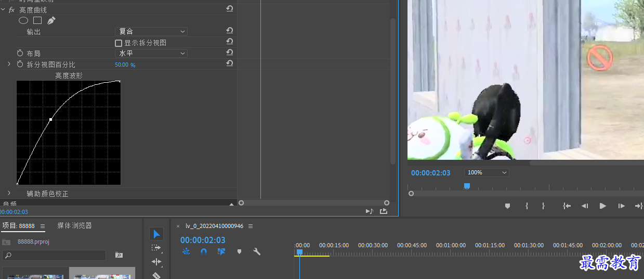Toggle the fx switch for 亮度曲线 effect
Image resolution: width=644 pixels, height=279 pixels.
[11, 10]
